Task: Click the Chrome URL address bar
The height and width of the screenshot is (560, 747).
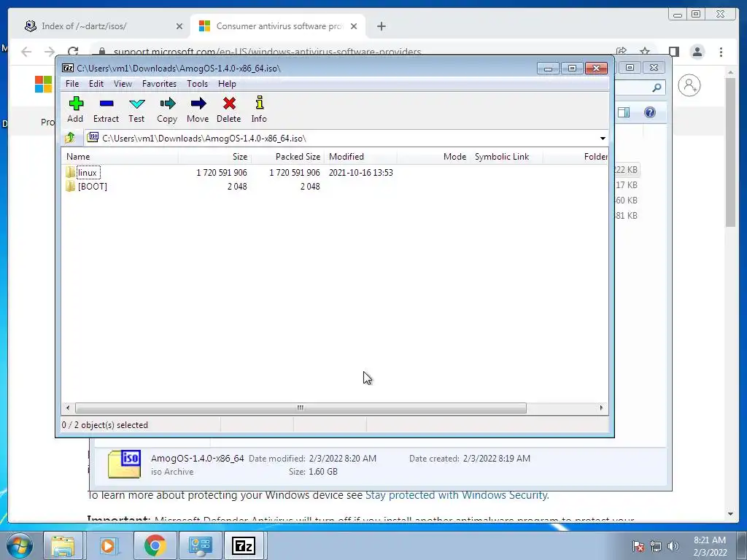Action: [352, 52]
